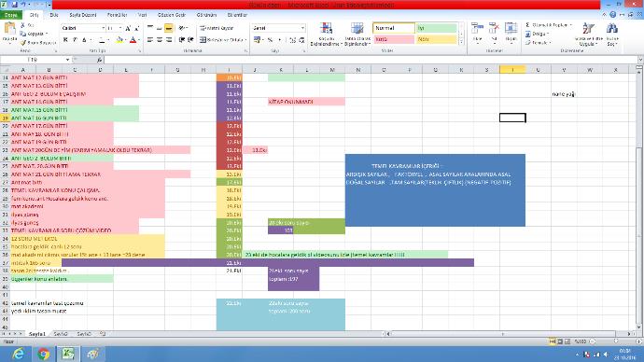Viewport: 644px width, 362px height.
Task: Click the Decrease Font Size icon
Action: [137, 28]
